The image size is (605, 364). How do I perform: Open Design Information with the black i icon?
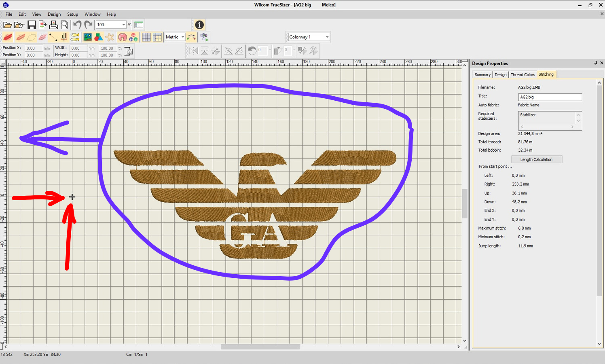click(x=199, y=25)
